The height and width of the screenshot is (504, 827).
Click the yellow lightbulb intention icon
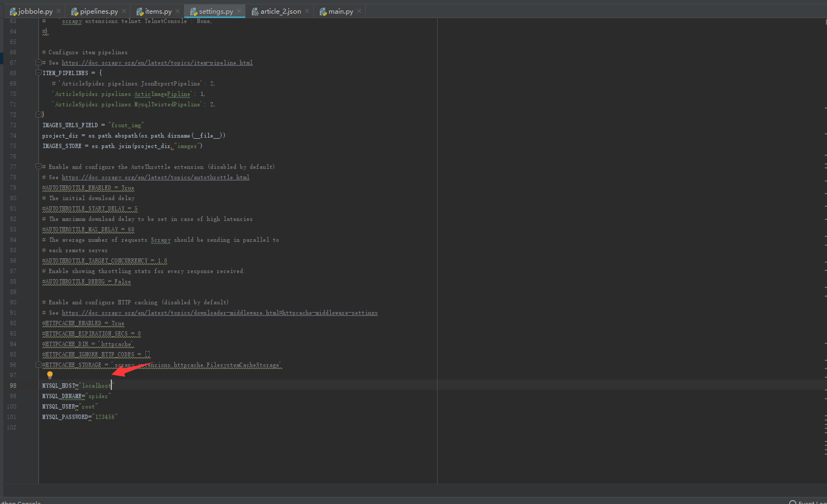(50, 375)
